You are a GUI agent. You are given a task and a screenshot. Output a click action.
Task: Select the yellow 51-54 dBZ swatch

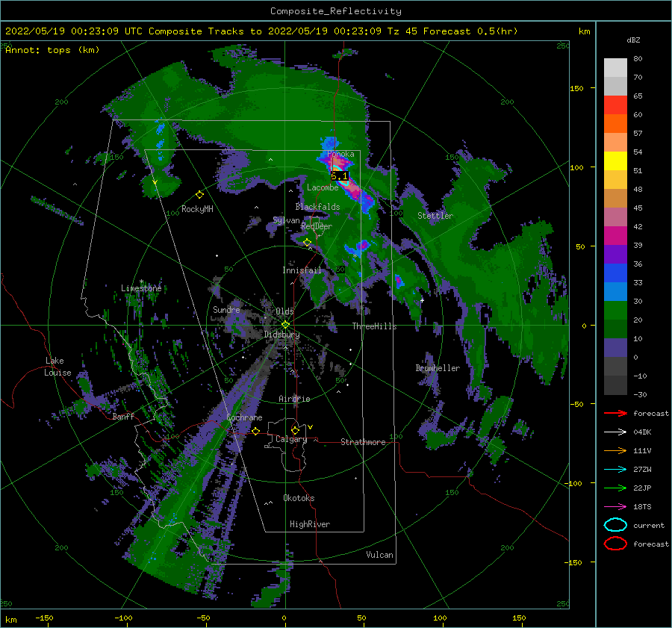point(615,161)
